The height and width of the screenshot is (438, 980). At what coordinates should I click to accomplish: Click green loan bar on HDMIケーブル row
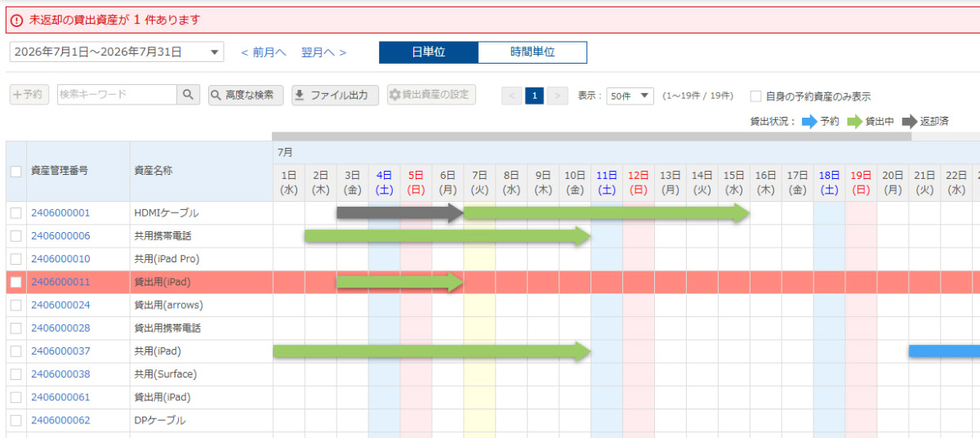coord(607,213)
